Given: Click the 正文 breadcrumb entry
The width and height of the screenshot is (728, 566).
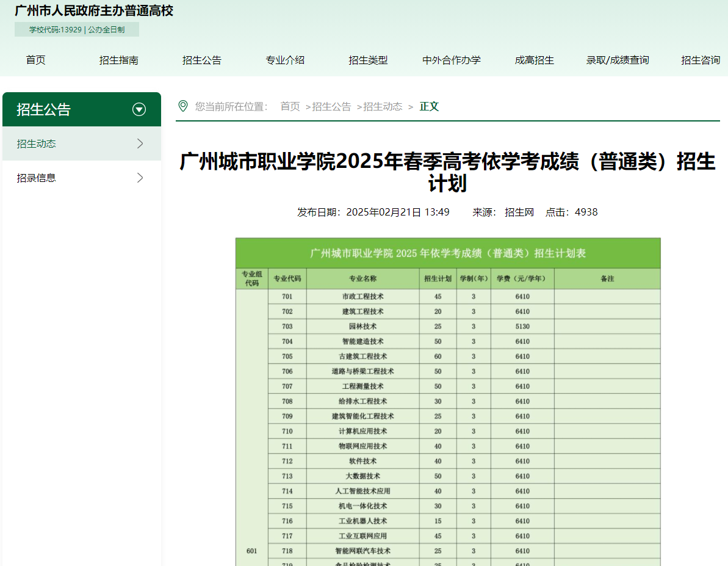Looking at the screenshot, I should coord(429,106).
